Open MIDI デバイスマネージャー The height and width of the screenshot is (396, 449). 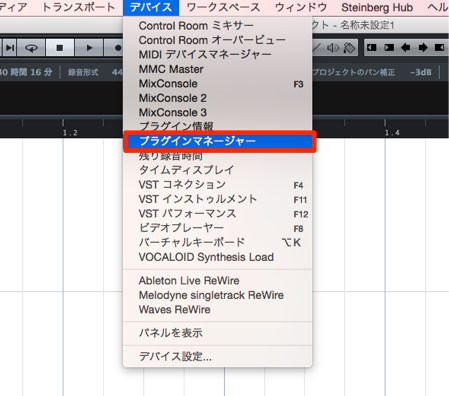(218, 54)
